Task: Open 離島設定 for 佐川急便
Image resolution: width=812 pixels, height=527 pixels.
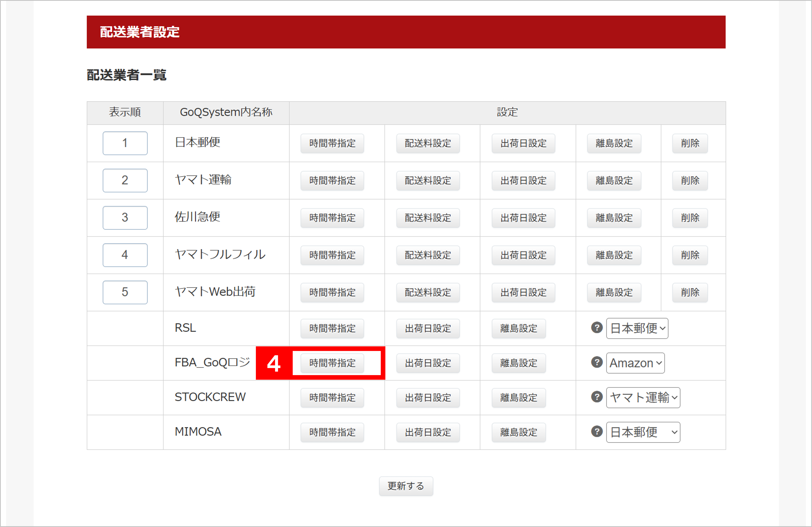Action: pos(614,218)
